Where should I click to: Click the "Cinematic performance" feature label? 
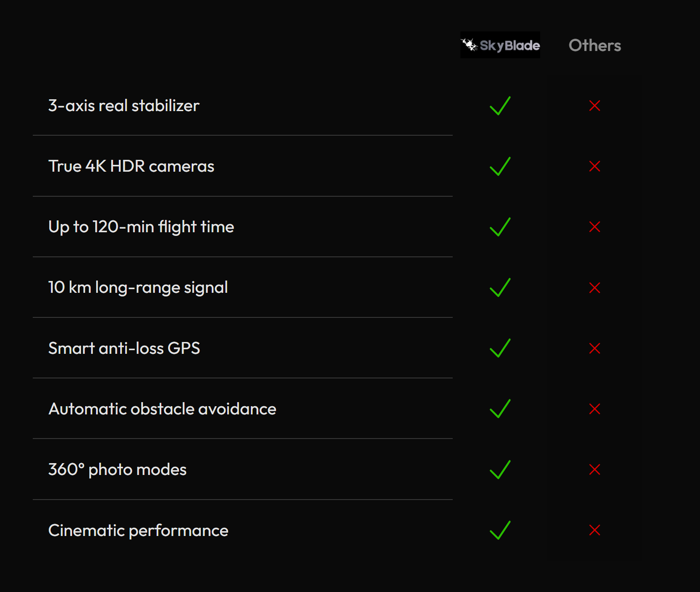[138, 531]
